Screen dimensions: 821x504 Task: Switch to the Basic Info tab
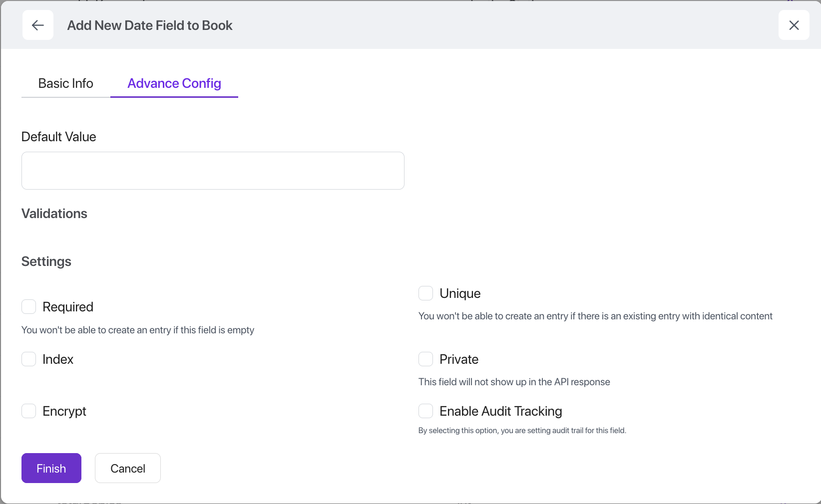click(x=65, y=83)
